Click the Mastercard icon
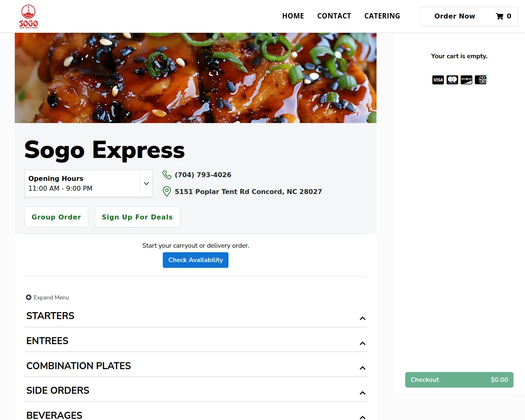Viewport: 525px width, 420px height. [x=452, y=80]
